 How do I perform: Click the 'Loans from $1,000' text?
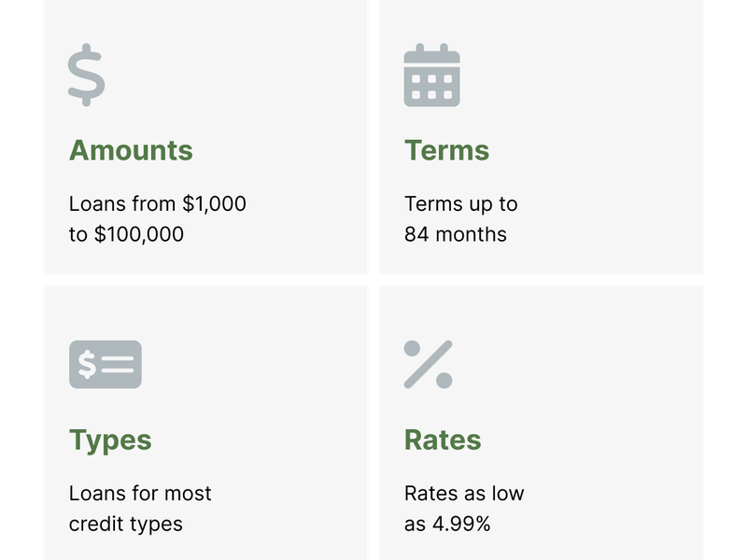pyautogui.click(x=157, y=203)
